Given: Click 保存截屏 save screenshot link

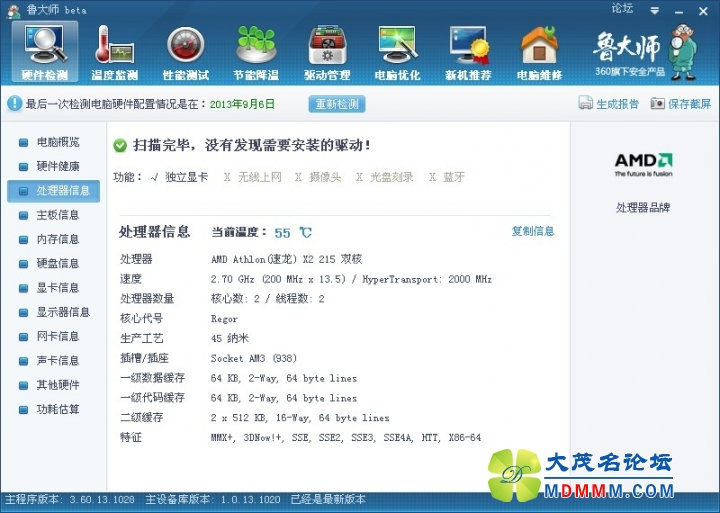Looking at the screenshot, I should 689,104.
